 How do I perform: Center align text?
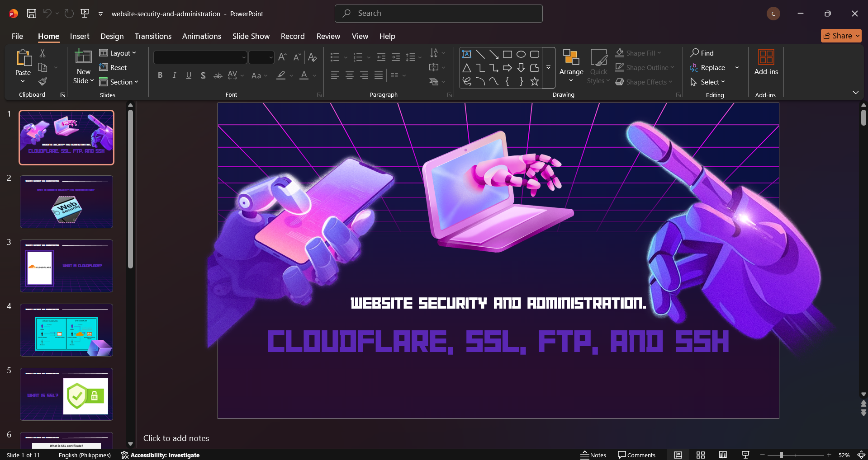[350, 75]
